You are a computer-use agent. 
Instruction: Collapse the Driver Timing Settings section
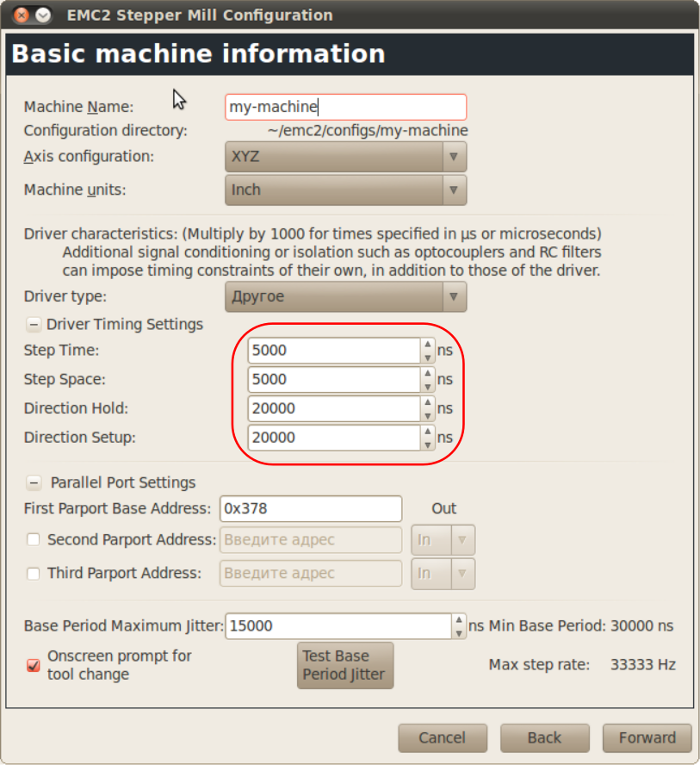pos(34,325)
